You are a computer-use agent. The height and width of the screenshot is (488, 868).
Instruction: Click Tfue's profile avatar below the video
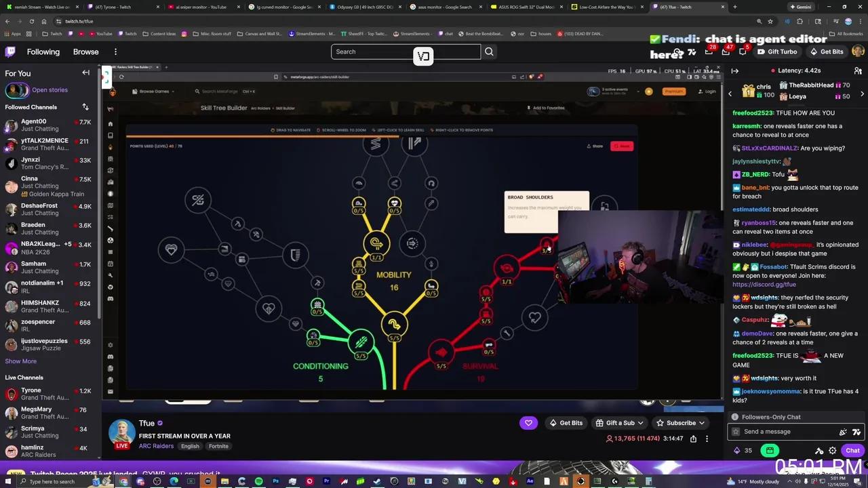[122, 434]
